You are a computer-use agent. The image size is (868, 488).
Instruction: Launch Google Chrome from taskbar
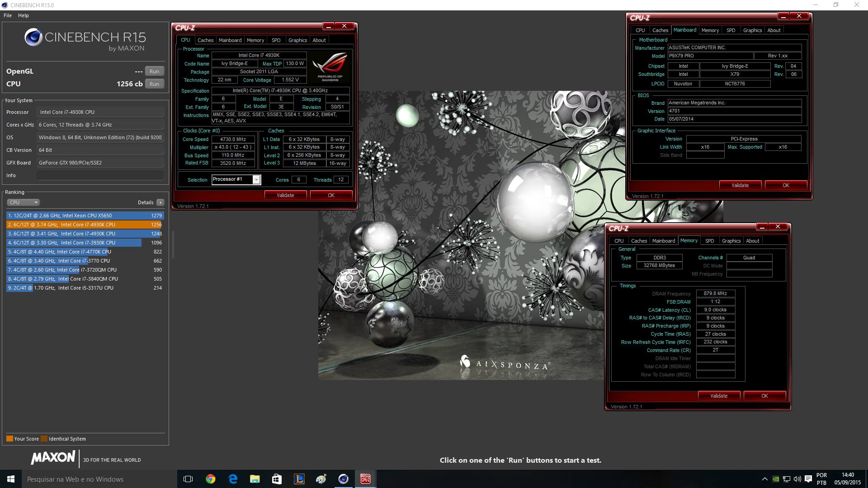211,479
